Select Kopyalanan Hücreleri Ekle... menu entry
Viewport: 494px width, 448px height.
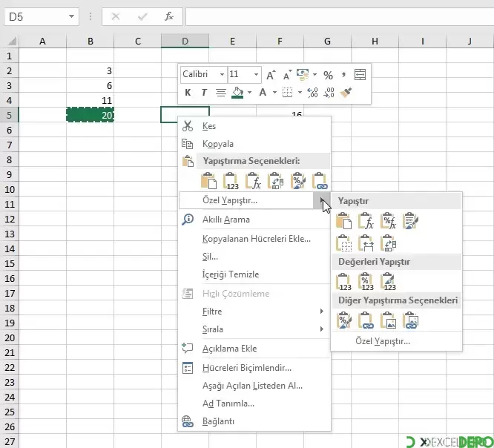coord(254,239)
